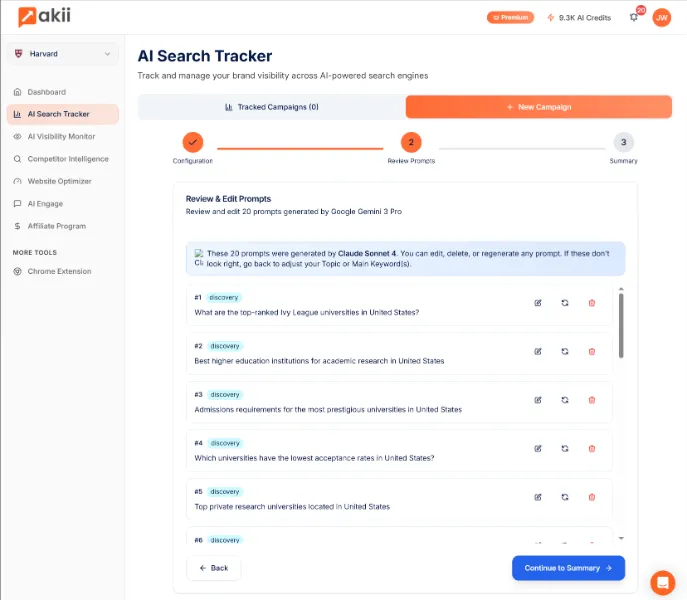The height and width of the screenshot is (600, 687).
Task: Regenerate prompt #4
Action: pos(565,448)
